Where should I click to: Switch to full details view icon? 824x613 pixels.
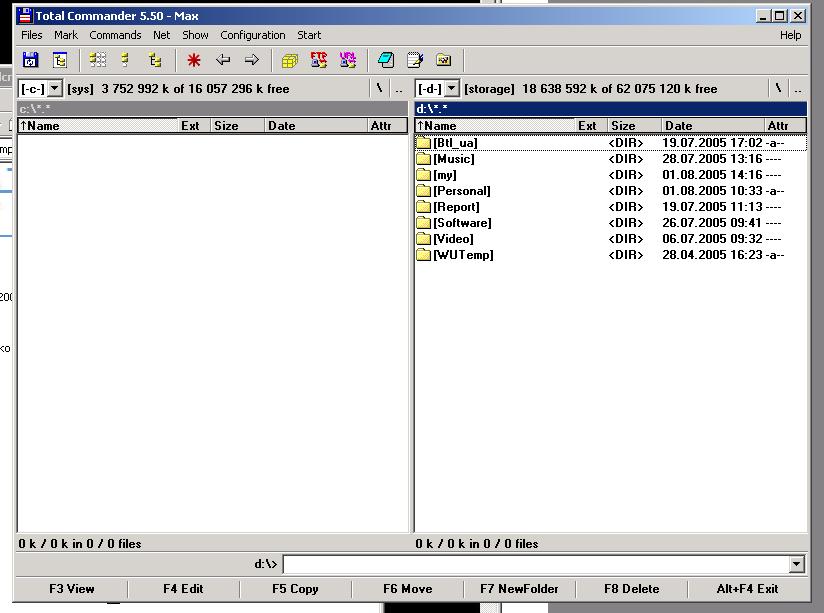click(125, 60)
